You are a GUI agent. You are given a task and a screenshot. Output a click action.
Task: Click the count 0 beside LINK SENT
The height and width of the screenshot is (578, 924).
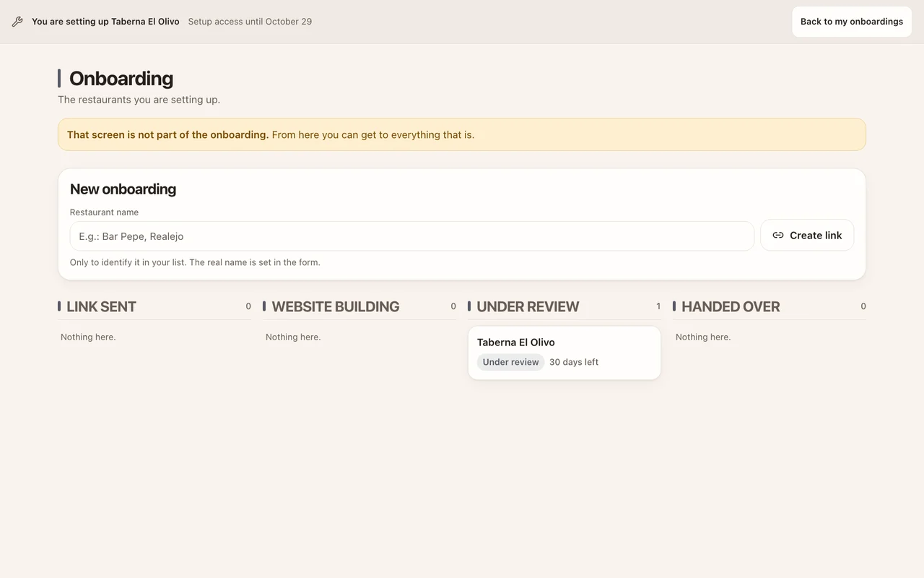(x=248, y=306)
